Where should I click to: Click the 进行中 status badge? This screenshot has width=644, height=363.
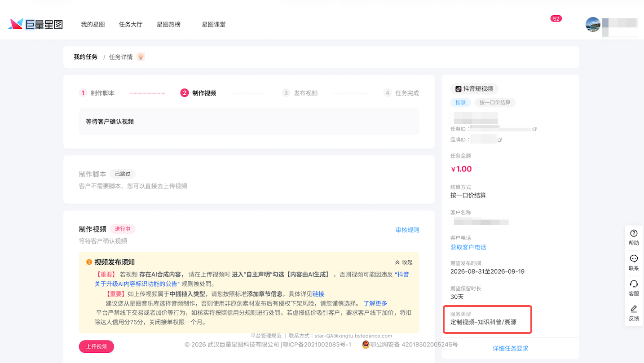(x=123, y=229)
